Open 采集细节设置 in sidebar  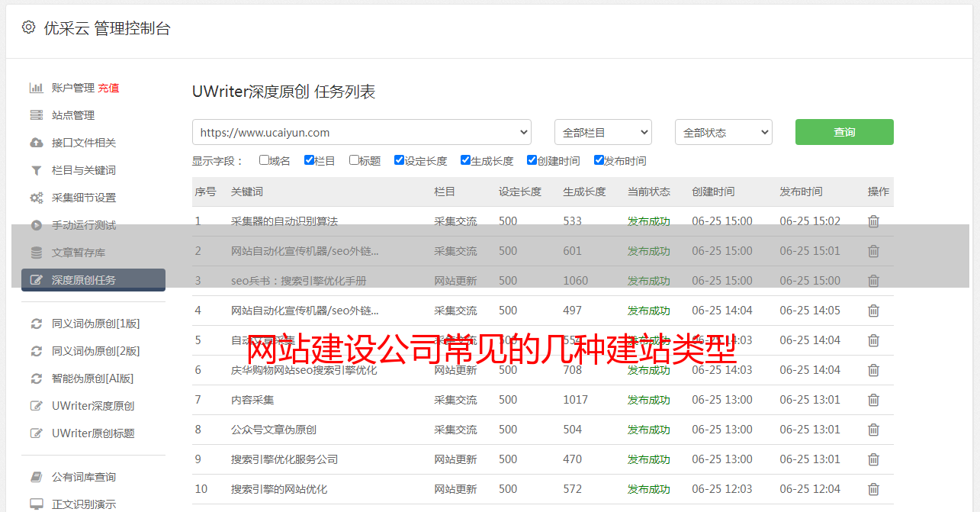tap(84, 198)
